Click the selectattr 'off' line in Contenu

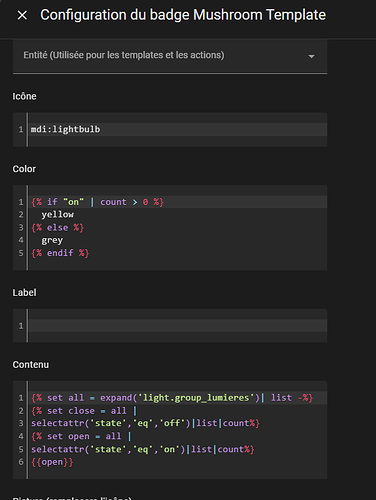click(145, 423)
